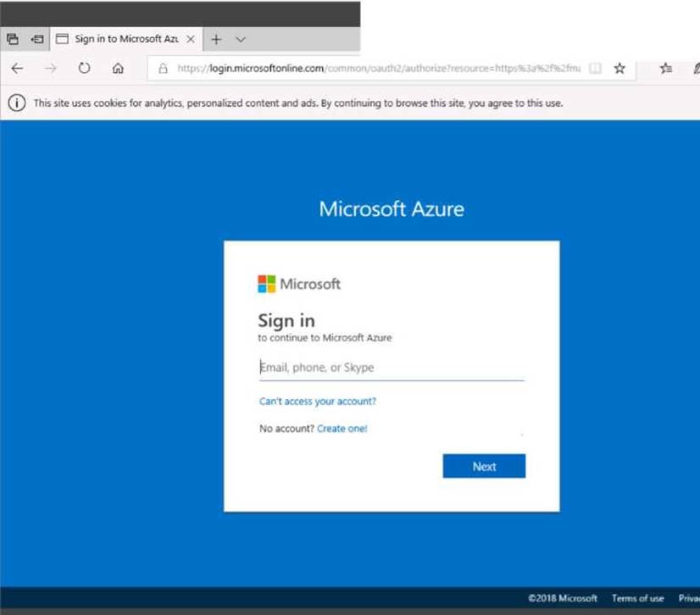Screen dimensions: 700x615
Task: Click the cookie notice info icon
Action: pos(17,103)
